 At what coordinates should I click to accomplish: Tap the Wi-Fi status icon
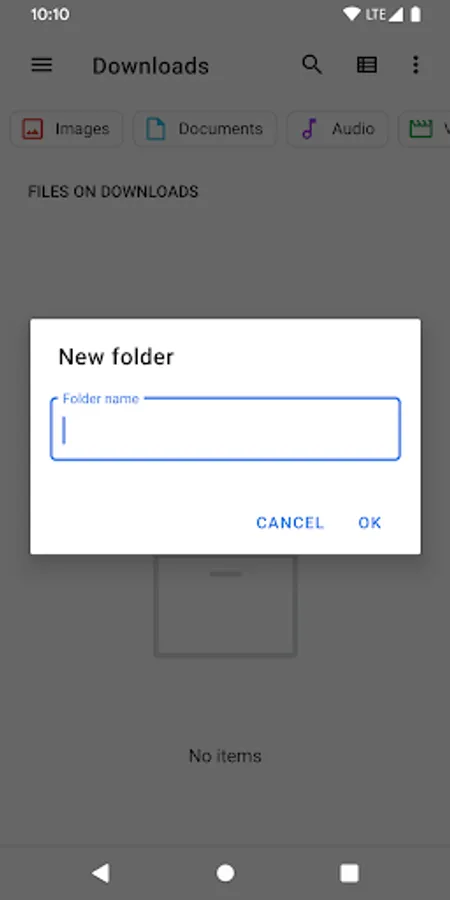(351, 14)
